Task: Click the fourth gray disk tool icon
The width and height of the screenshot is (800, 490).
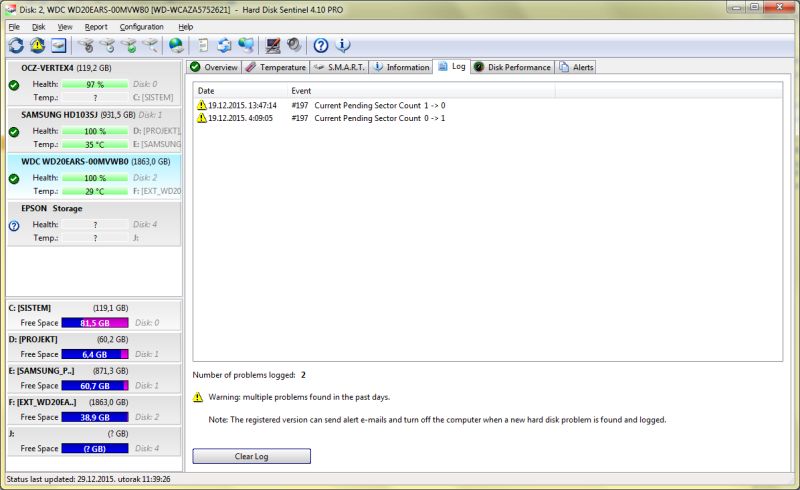Action: [x=151, y=45]
